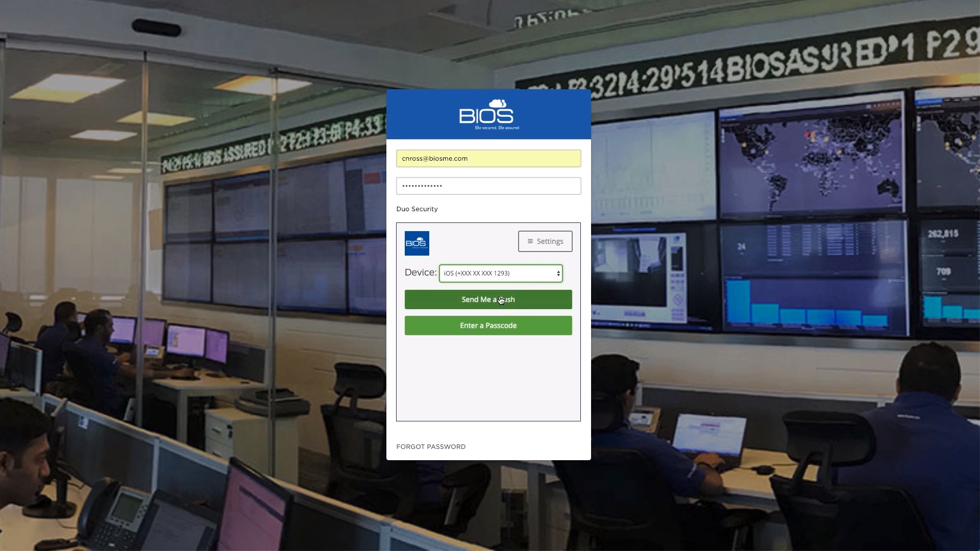The width and height of the screenshot is (980, 551).
Task: Open the Settings text label in the Duo panel
Action: (x=550, y=241)
